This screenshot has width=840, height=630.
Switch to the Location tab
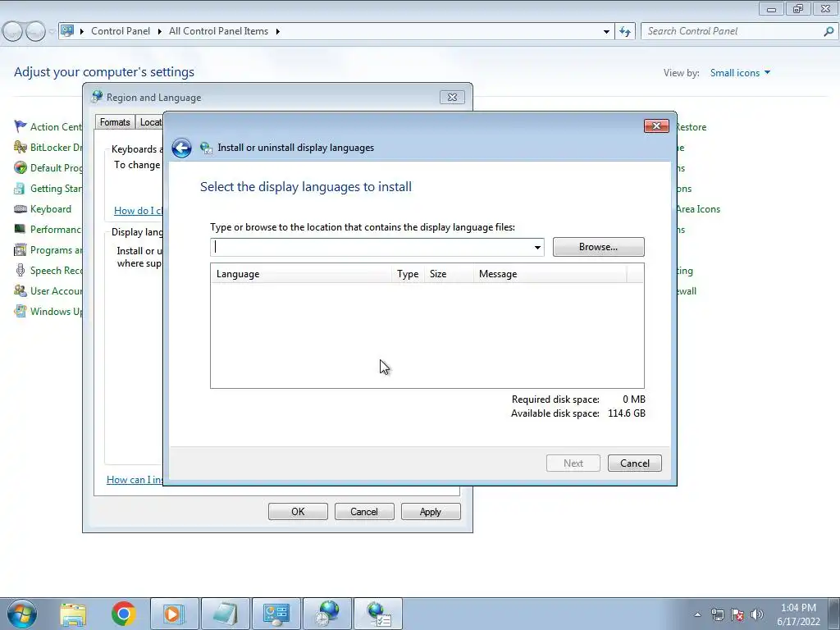(x=149, y=122)
